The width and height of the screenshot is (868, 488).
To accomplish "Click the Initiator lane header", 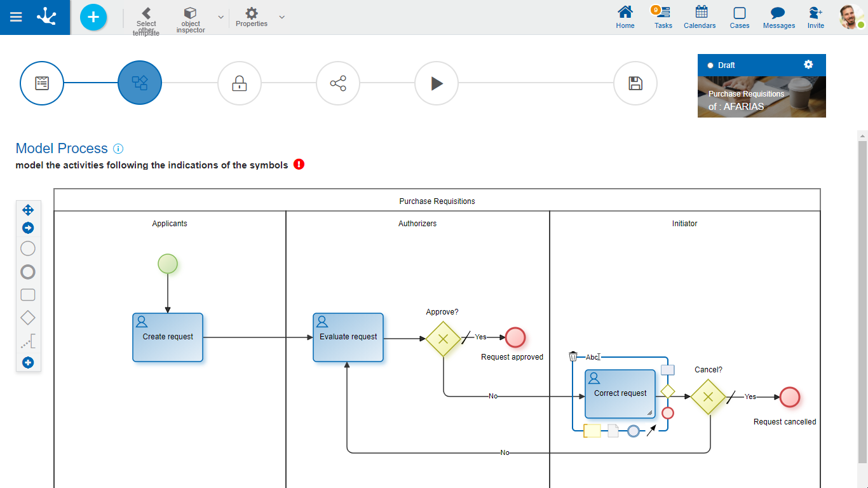I will (x=685, y=224).
